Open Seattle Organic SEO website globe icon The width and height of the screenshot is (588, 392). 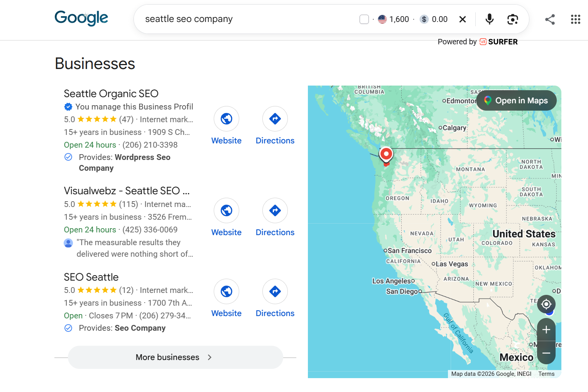pyautogui.click(x=226, y=119)
